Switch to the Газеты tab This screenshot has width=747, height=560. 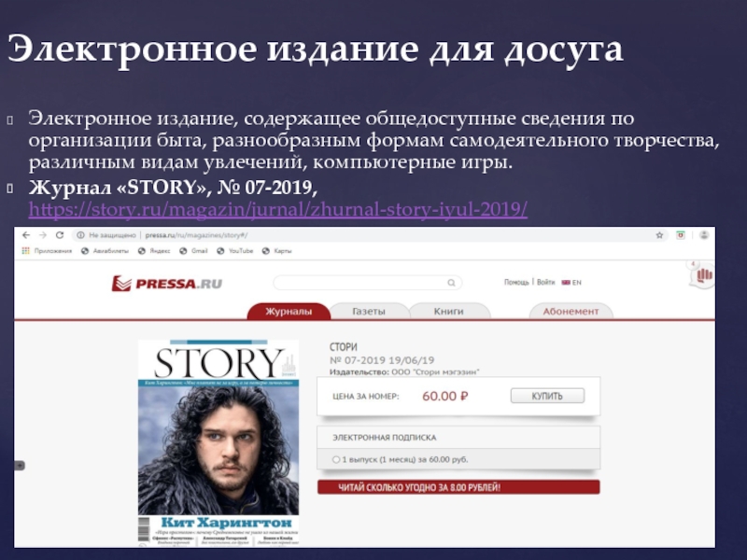(369, 311)
